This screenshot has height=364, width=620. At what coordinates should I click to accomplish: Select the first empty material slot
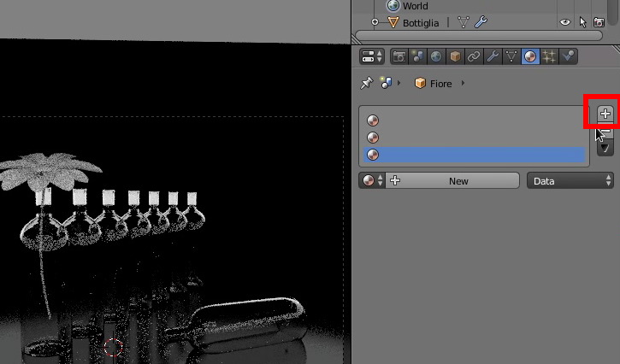474,120
